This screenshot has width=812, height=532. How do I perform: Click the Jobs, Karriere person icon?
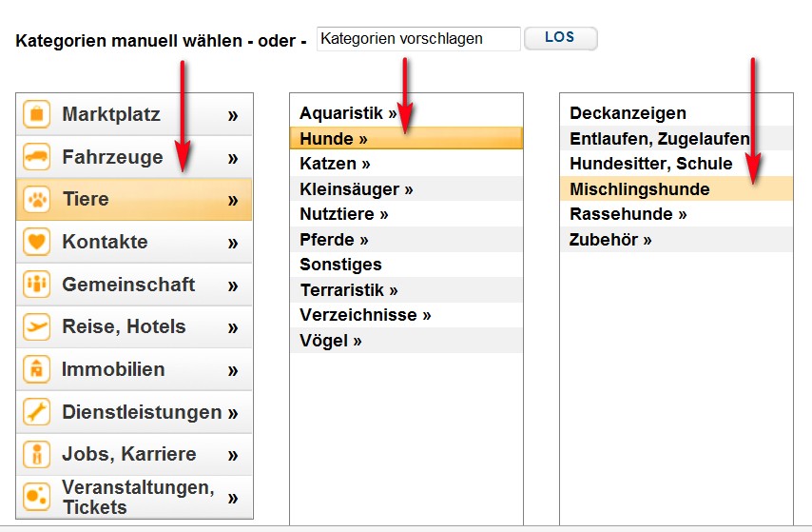click(x=37, y=454)
